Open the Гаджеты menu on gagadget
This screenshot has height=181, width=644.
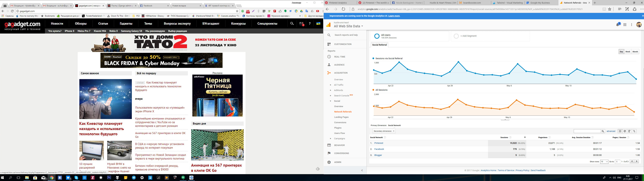click(x=126, y=23)
